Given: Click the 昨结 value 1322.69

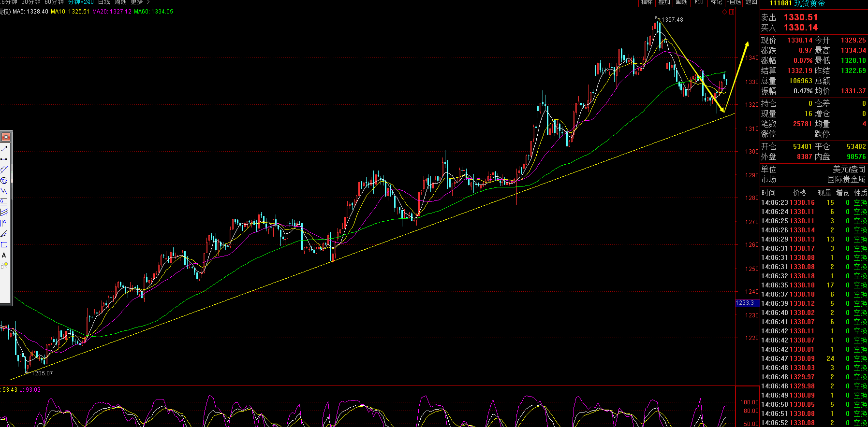Looking at the screenshot, I should [853, 71].
